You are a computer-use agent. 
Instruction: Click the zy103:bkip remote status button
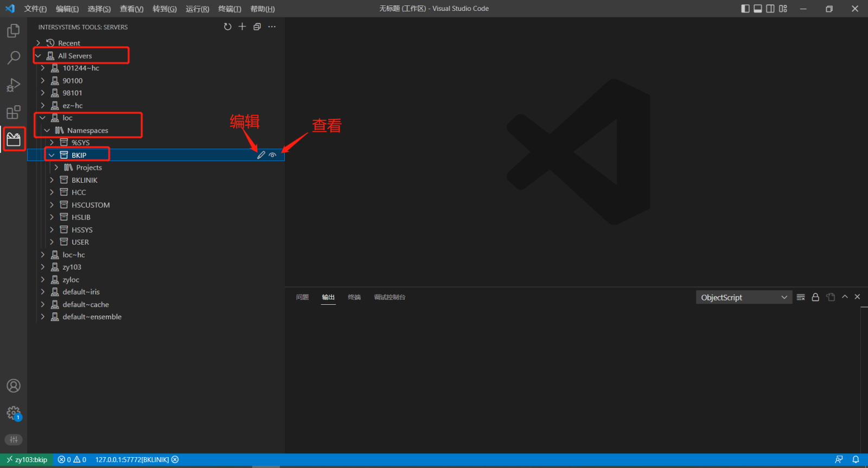[27, 460]
